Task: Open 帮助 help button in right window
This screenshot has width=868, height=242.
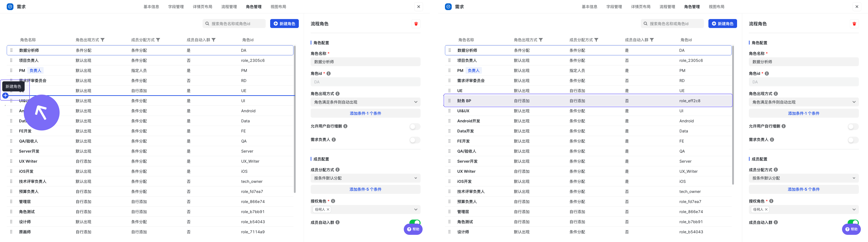Action: 851,229
